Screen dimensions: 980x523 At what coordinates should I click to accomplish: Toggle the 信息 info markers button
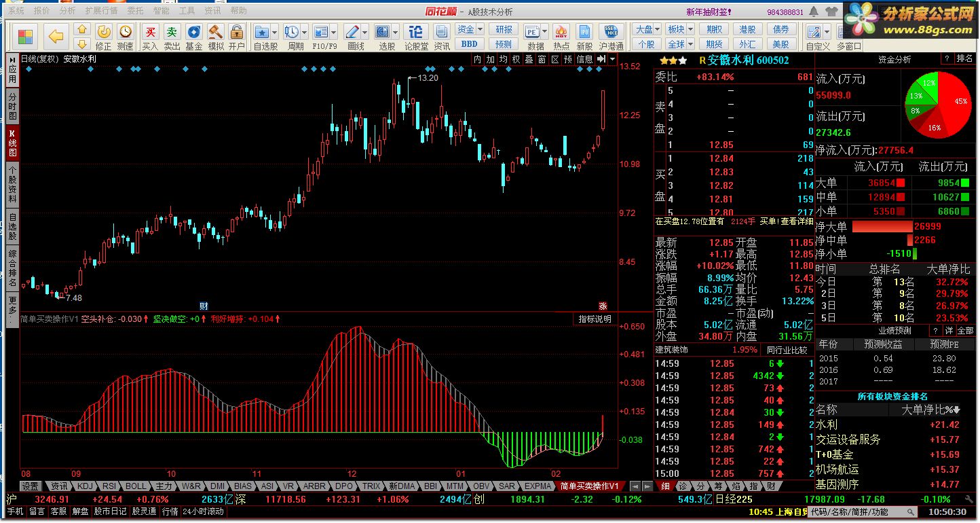[585, 60]
